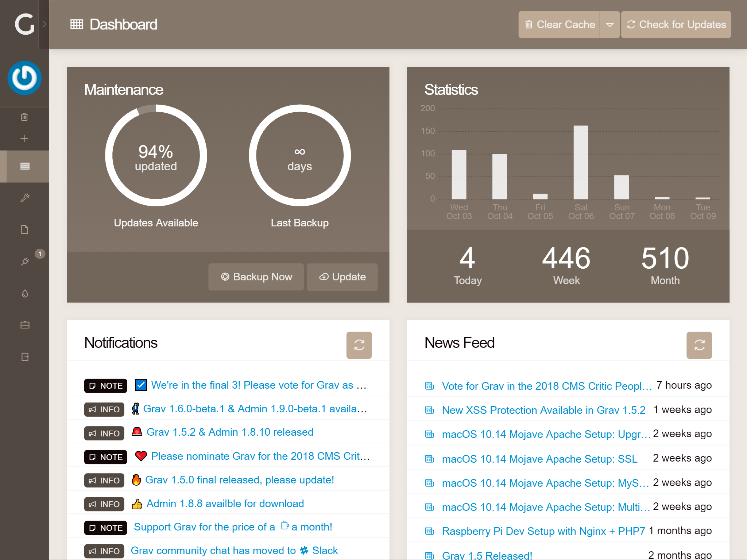Open Tools via the briefcase icon
Viewport: 747px width, 560px height.
(24, 325)
